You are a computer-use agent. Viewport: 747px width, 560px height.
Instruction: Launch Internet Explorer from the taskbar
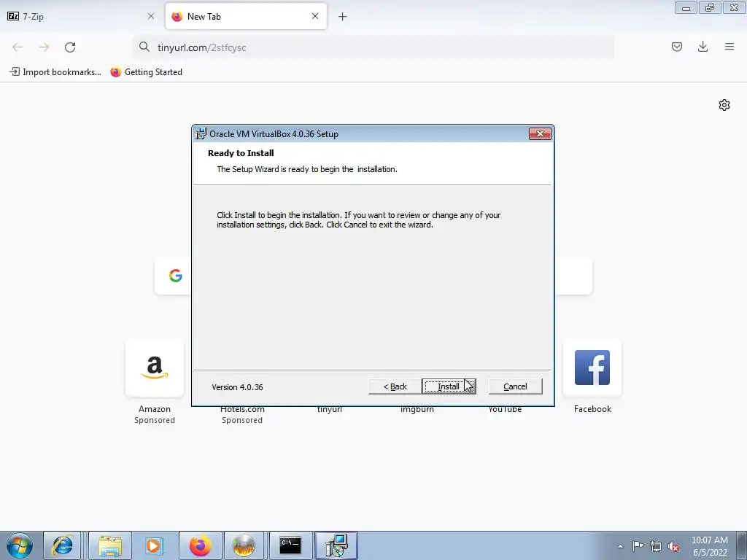63,545
